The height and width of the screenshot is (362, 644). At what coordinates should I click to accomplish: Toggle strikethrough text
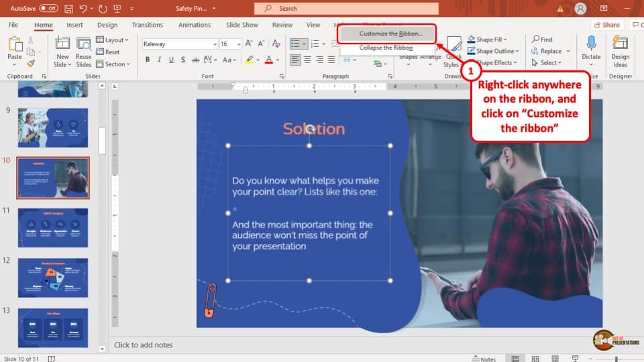coord(195,60)
